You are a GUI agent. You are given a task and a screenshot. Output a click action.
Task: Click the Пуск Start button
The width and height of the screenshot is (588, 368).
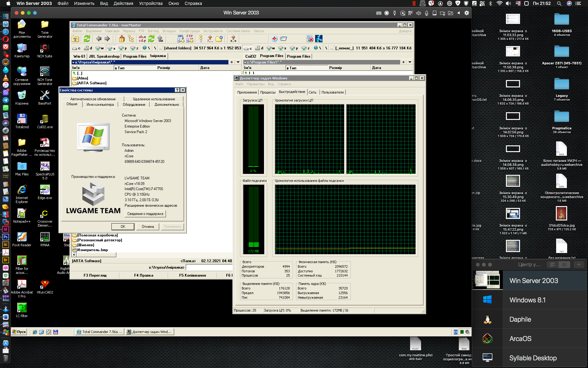(20, 332)
